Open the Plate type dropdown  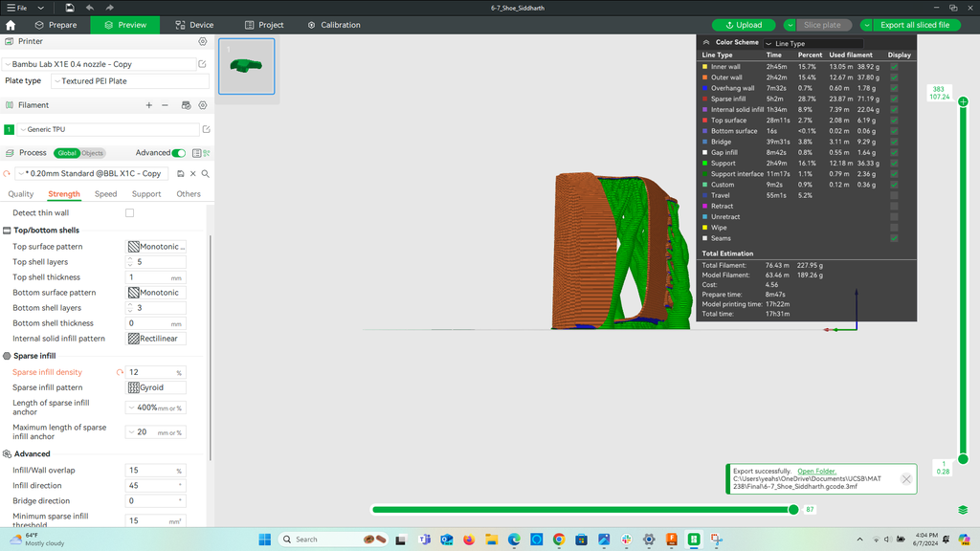pos(129,81)
